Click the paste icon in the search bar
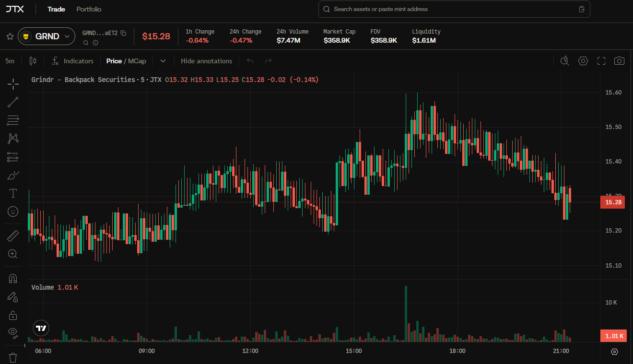 pyautogui.click(x=582, y=9)
